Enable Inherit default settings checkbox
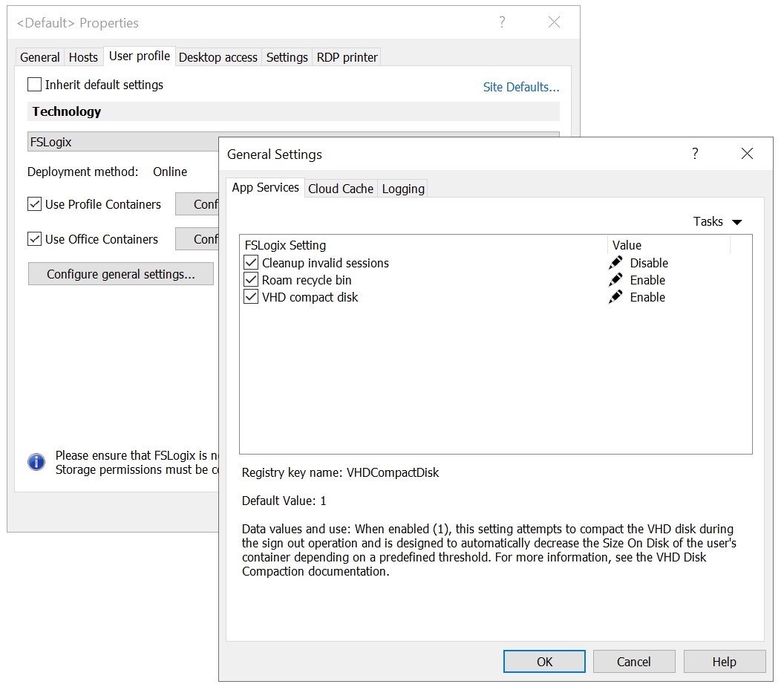Viewport: 784px width, 687px height. tap(35, 85)
